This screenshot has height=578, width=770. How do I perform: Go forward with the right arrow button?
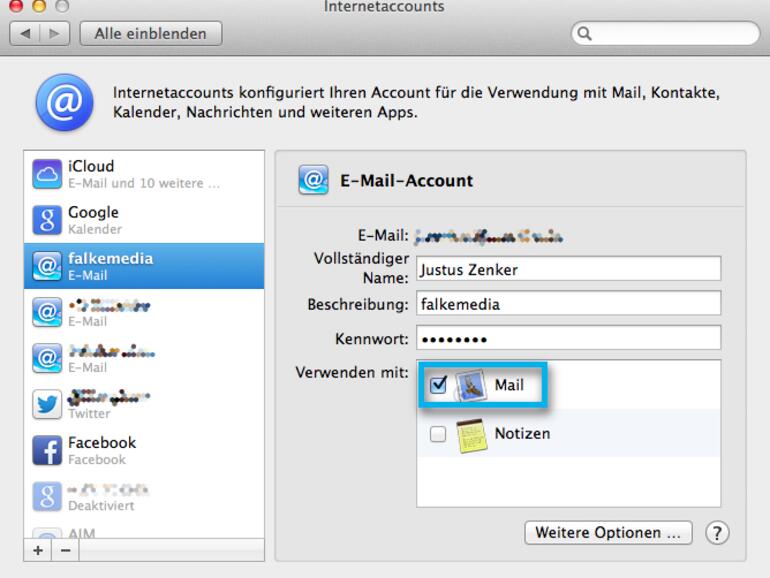(x=55, y=33)
